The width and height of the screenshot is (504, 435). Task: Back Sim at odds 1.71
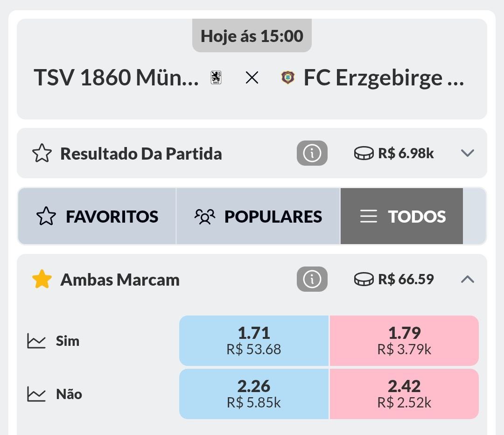(x=254, y=341)
